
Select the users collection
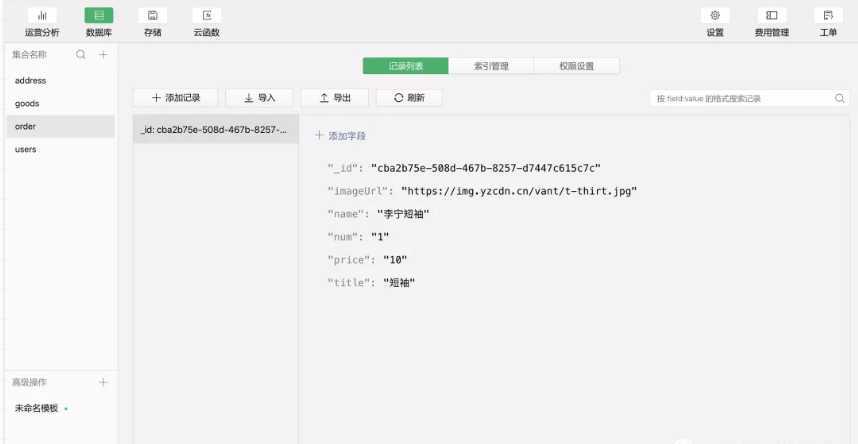(x=61, y=149)
